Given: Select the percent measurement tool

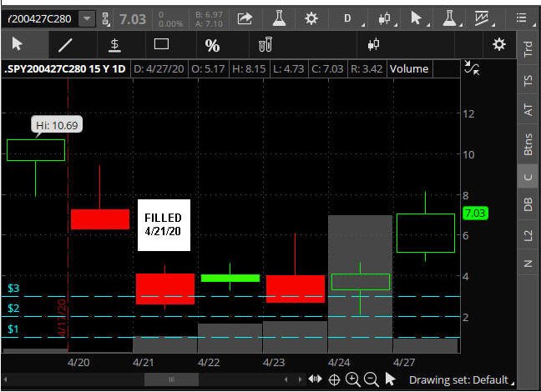Looking at the screenshot, I should pyautogui.click(x=212, y=46).
